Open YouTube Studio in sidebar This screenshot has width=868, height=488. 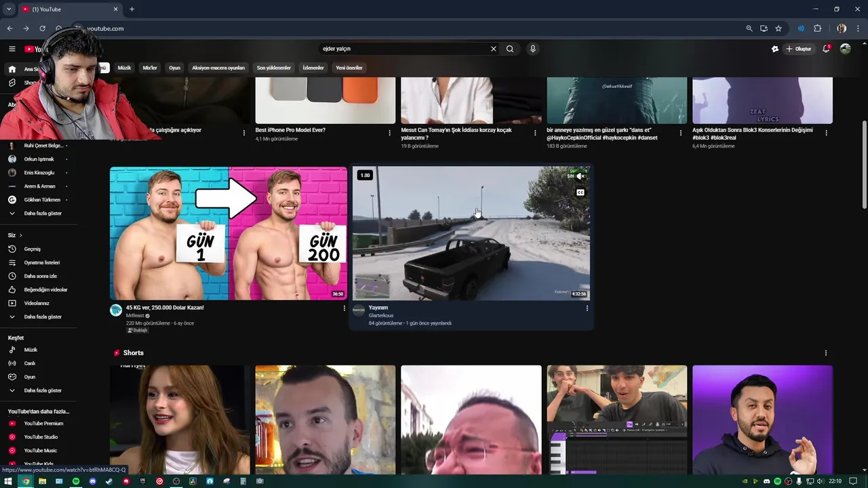(41, 437)
